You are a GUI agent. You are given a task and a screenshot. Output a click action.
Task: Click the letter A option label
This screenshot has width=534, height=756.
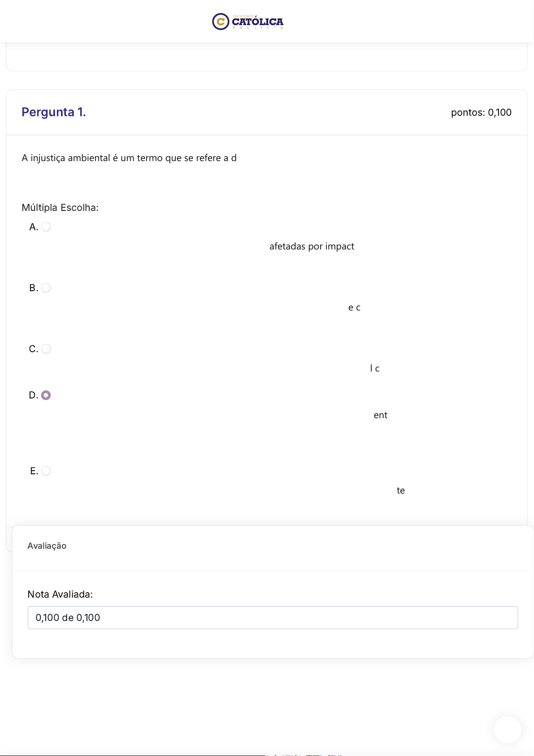(34, 227)
